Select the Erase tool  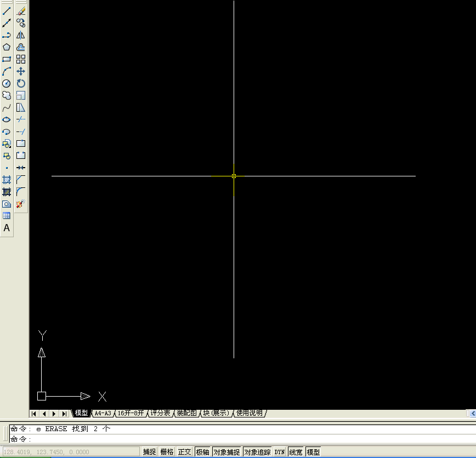[21, 11]
